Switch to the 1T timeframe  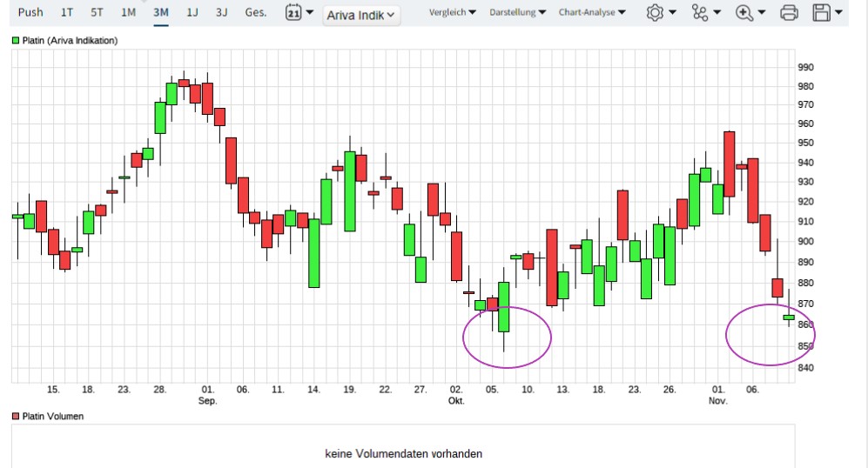pos(66,12)
